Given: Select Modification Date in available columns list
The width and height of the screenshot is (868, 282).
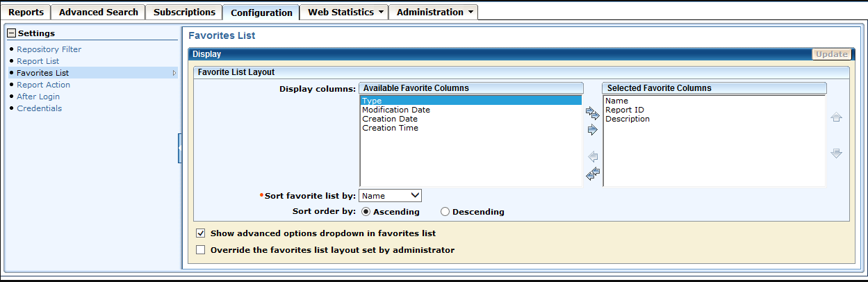Looking at the screenshot, I should coord(396,110).
